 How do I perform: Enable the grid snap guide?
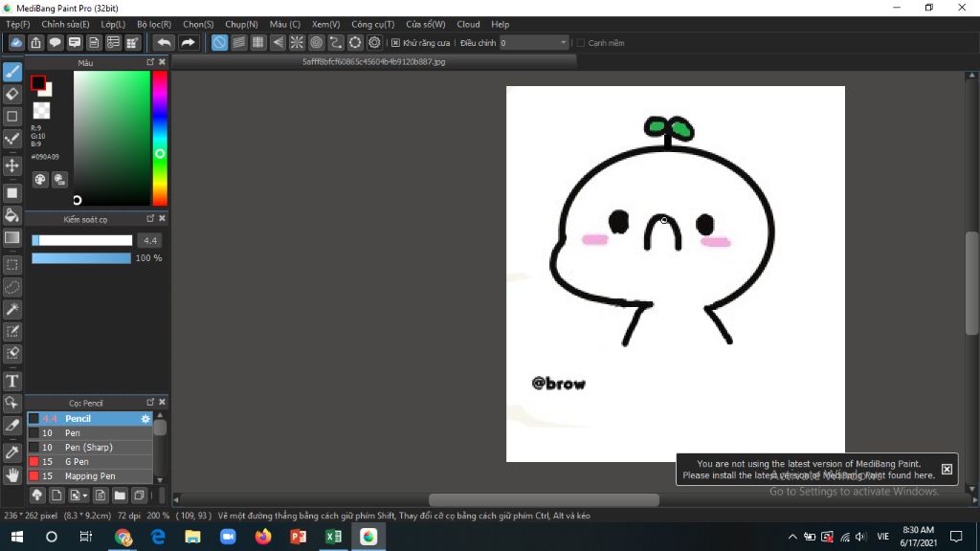click(x=258, y=42)
